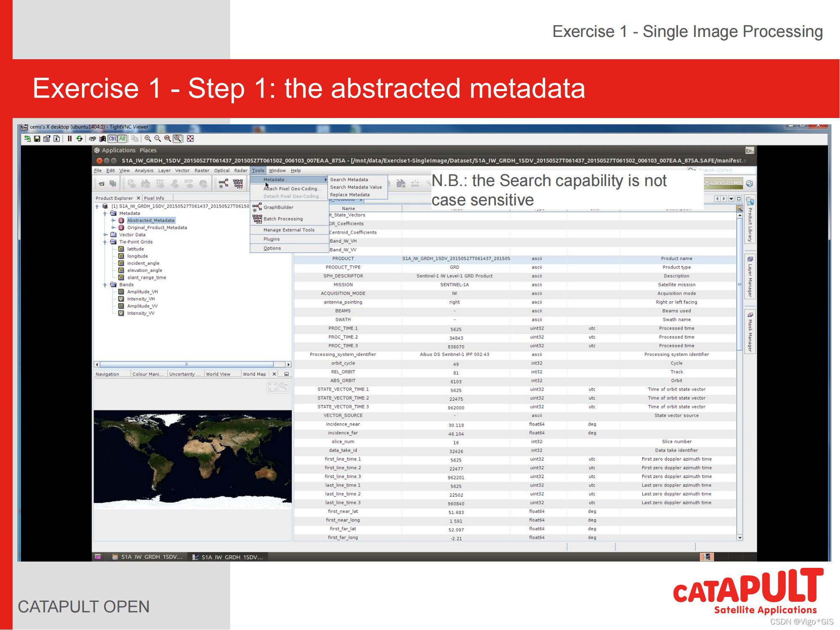Expand Original_Product_Metadata tree node
840x630 pixels.
click(x=114, y=228)
